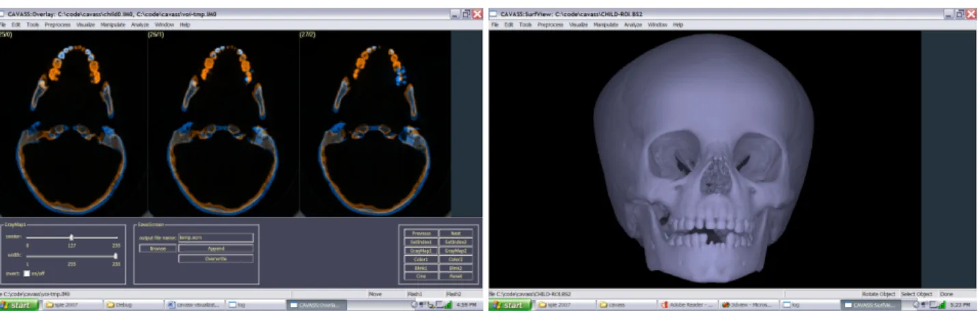
Task: Open Tools menu in SurfView window
Action: point(525,25)
